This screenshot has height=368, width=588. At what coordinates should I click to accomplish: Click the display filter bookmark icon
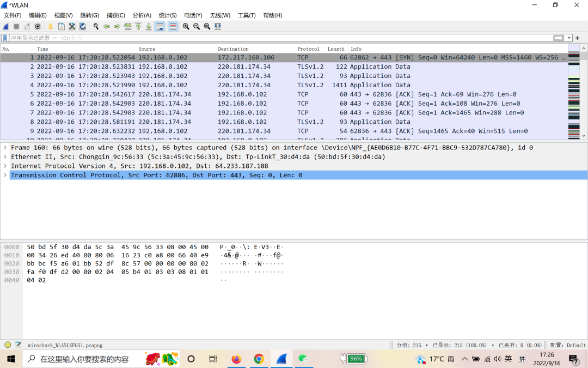point(5,38)
